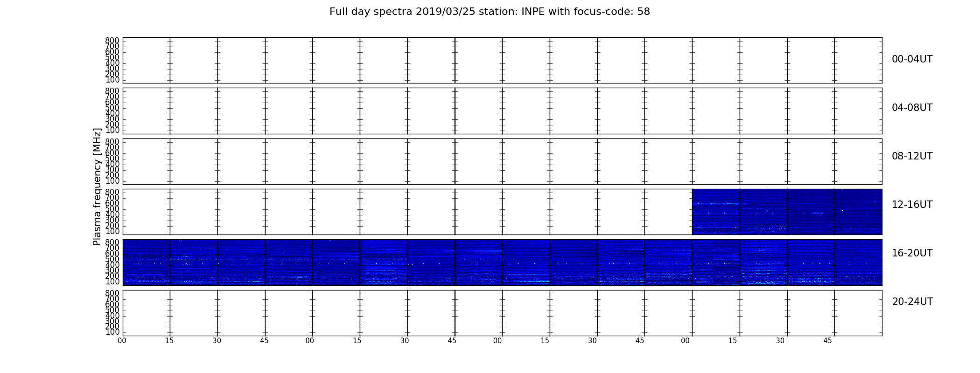This screenshot has height=373, width=980.
Task: Click the '16-20UT' panel label
Action: pos(912,253)
